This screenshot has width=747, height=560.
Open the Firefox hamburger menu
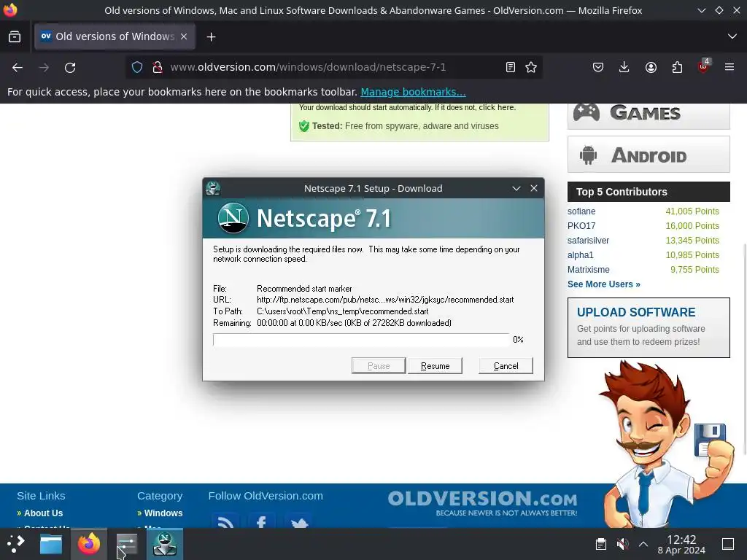(729, 67)
